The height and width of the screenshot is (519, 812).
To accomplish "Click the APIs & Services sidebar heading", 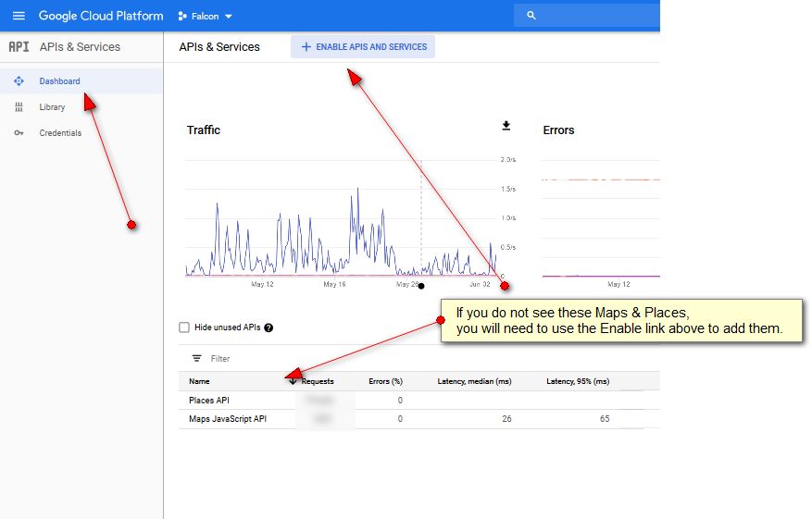I will pyautogui.click(x=80, y=46).
